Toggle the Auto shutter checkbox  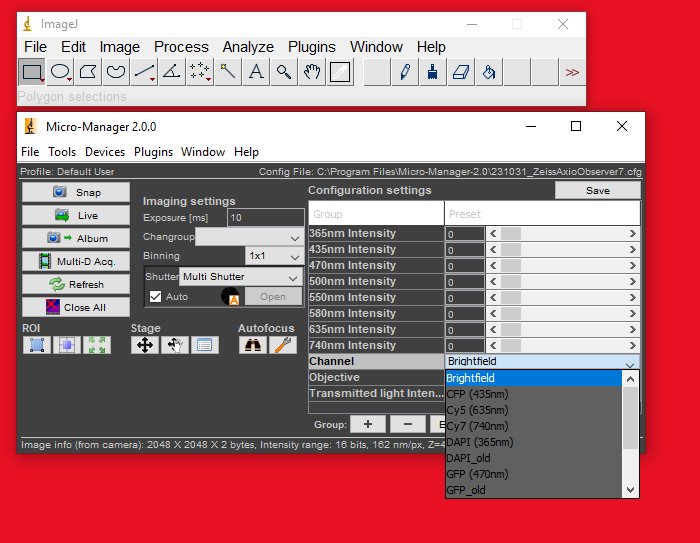pos(155,297)
